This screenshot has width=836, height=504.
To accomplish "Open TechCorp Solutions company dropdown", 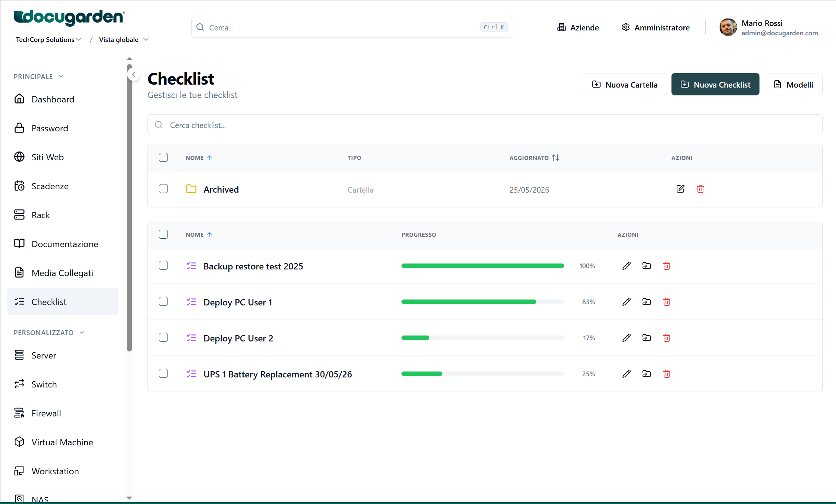I will point(49,39).
